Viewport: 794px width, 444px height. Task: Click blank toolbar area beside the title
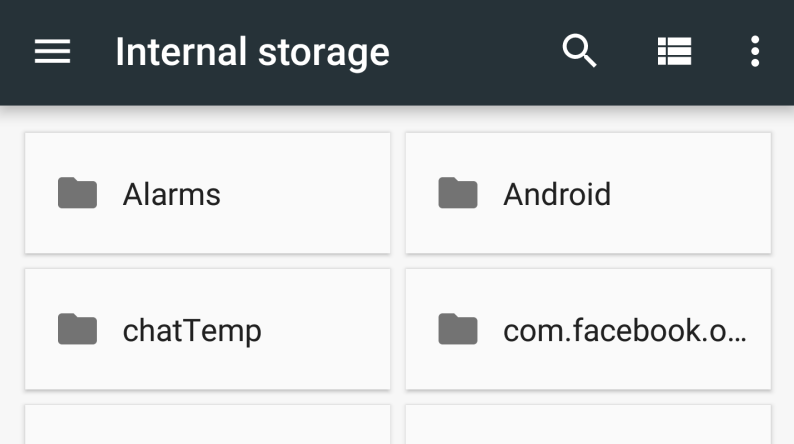tap(470, 52)
